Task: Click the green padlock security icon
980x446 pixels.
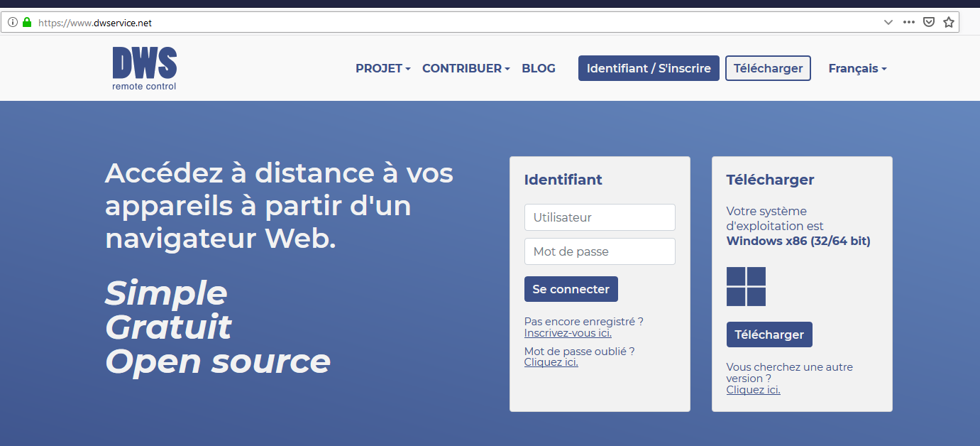Action: coord(27,23)
